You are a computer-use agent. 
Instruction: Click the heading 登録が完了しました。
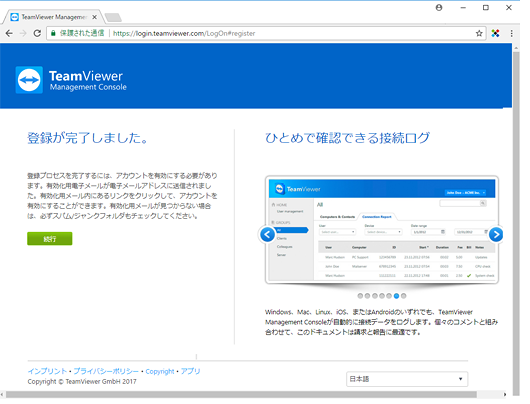click(88, 138)
